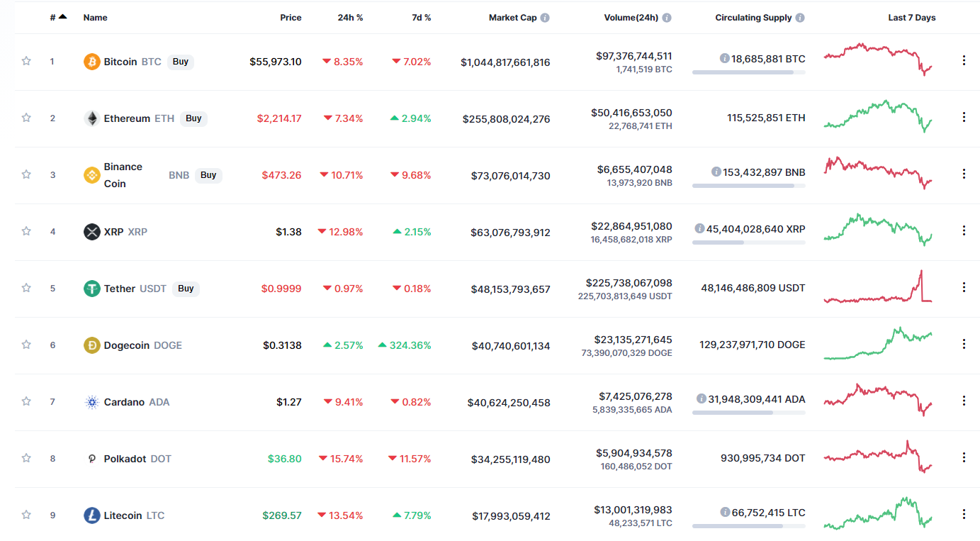
Task: Open the Tether 7-day sparkline chart
Action: coord(878,287)
